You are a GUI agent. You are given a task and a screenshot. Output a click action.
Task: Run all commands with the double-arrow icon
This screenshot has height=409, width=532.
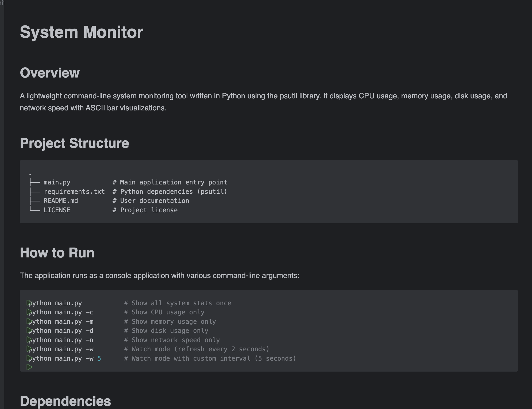pos(29,303)
